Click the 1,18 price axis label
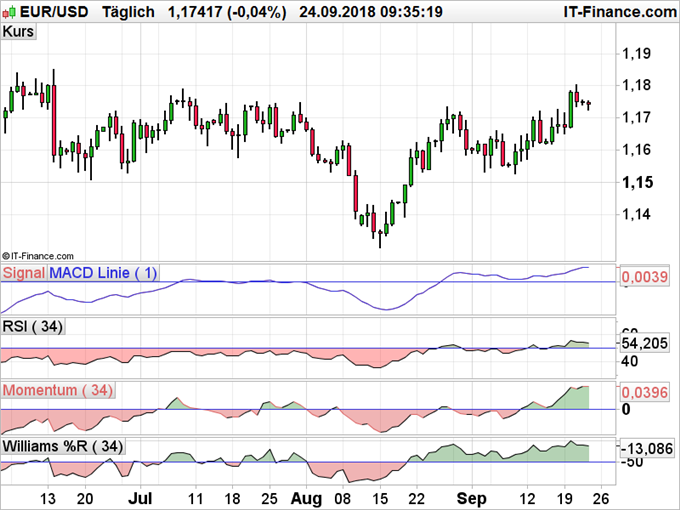 637,85
